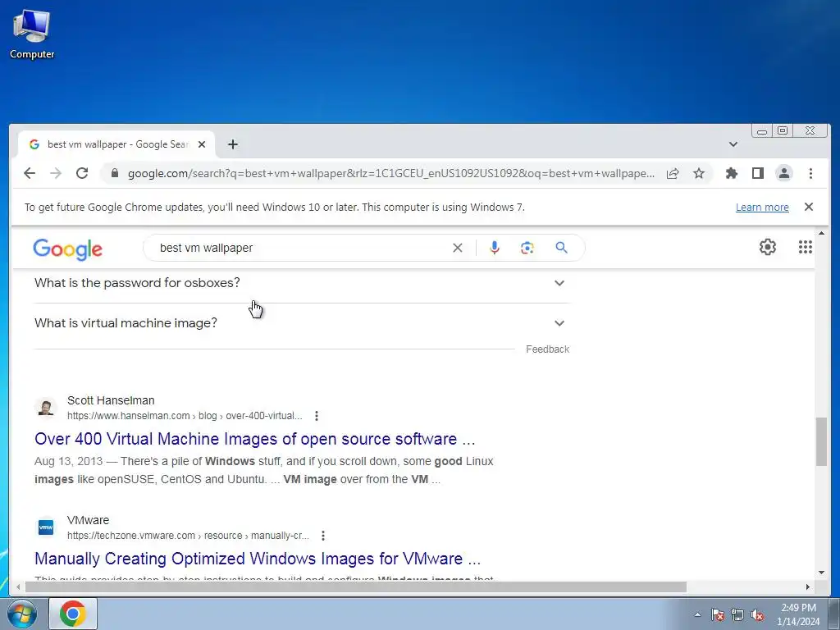Show hidden system tray icons
The image size is (840, 630).
697,614
